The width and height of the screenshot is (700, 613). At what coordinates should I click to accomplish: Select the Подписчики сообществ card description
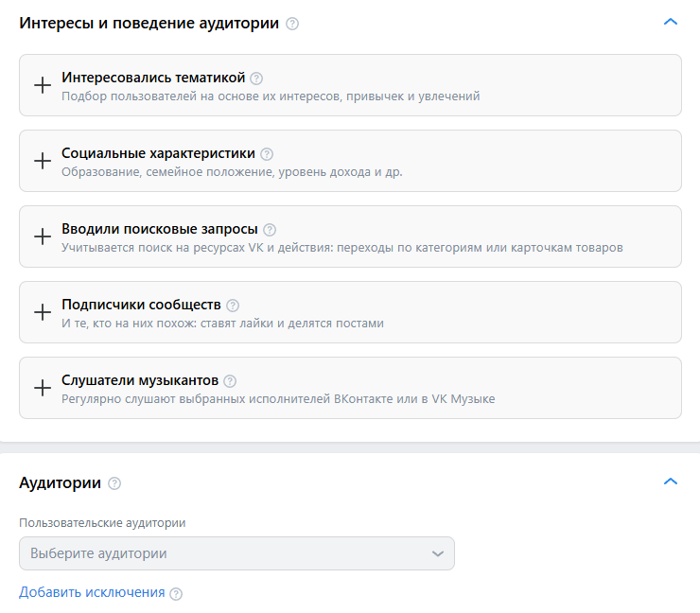[222, 324]
